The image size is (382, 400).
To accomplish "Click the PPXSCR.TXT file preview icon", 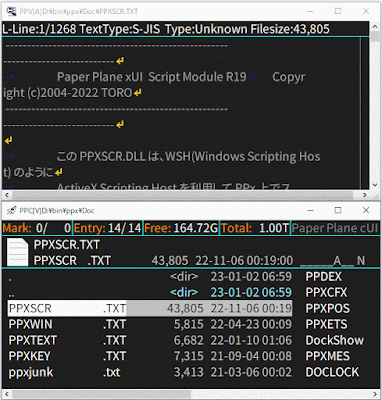I will coord(17,252).
